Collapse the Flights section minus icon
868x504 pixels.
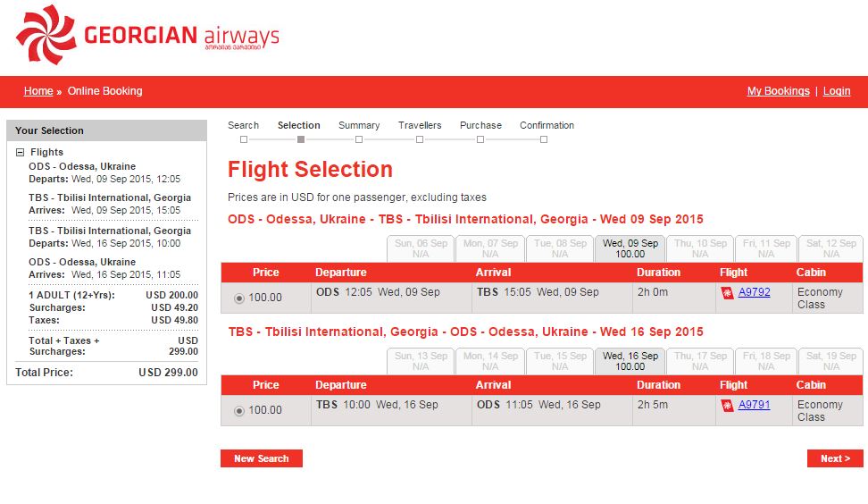pyautogui.click(x=20, y=153)
